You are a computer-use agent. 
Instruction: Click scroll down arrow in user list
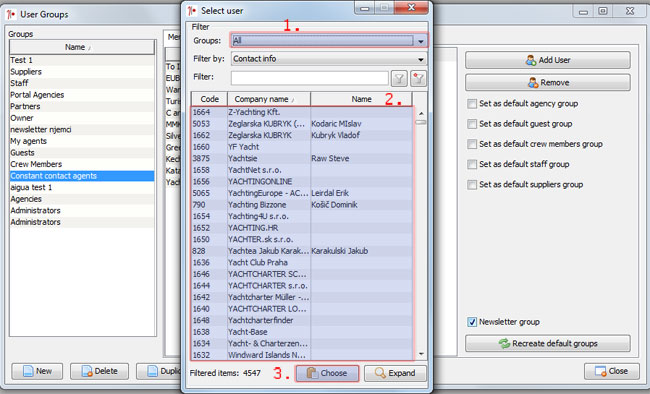click(x=421, y=354)
